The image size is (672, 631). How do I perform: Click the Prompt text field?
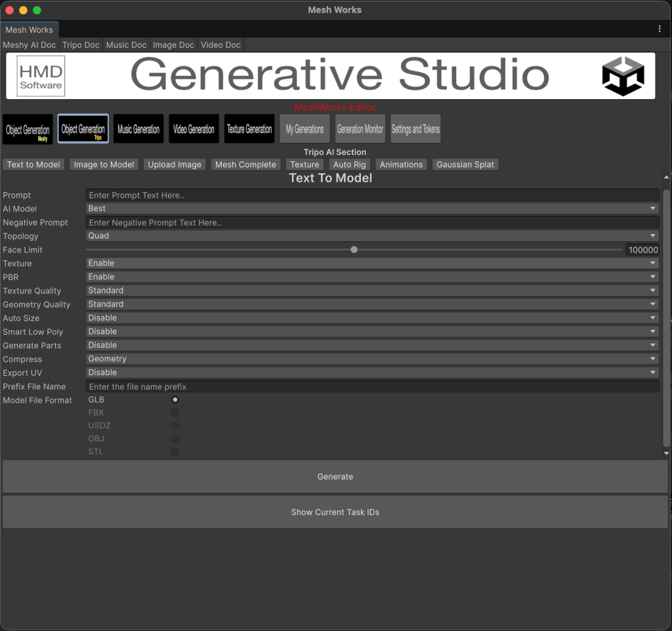pyautogui.click(x=372, y=195)
